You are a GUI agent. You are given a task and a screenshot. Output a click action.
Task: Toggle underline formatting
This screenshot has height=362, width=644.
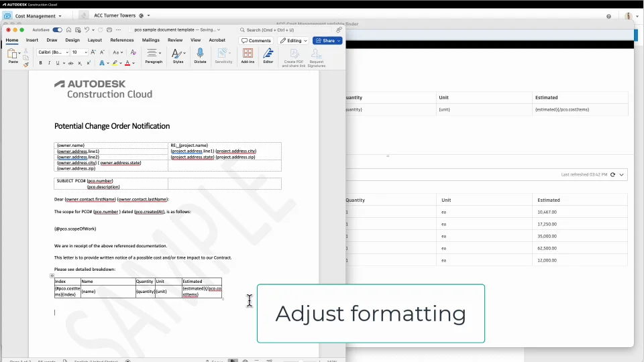pos(58,63)
